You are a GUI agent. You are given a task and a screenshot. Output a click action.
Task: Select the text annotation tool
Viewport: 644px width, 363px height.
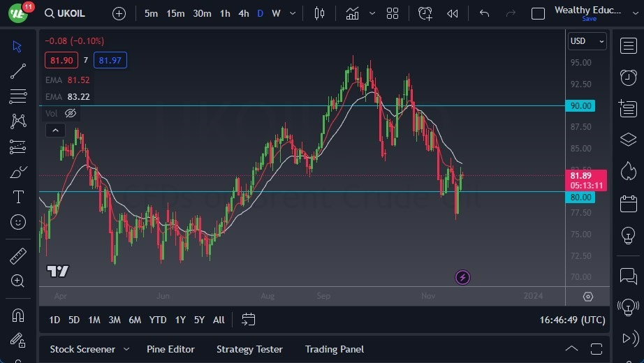tap(18, 197)
